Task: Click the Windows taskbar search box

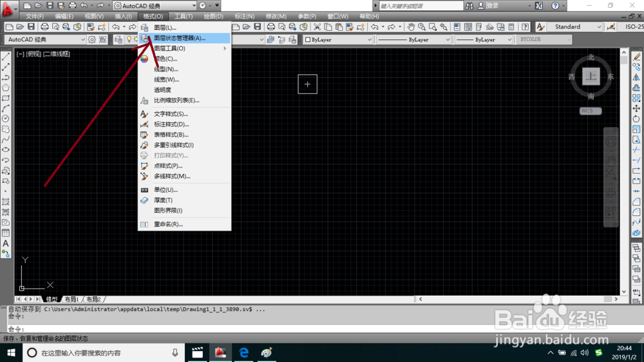Action: point(102,352)
